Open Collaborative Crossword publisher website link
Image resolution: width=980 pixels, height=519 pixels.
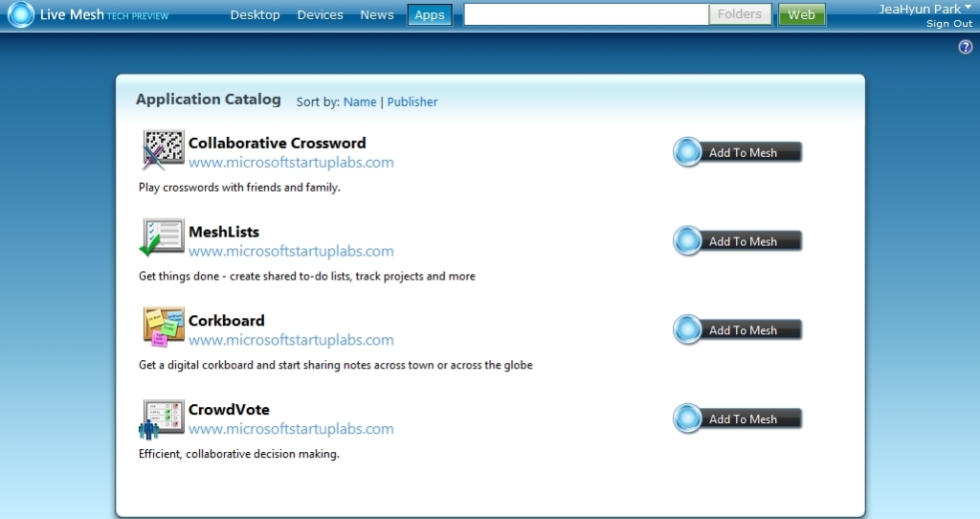click(x=291, y=163)
